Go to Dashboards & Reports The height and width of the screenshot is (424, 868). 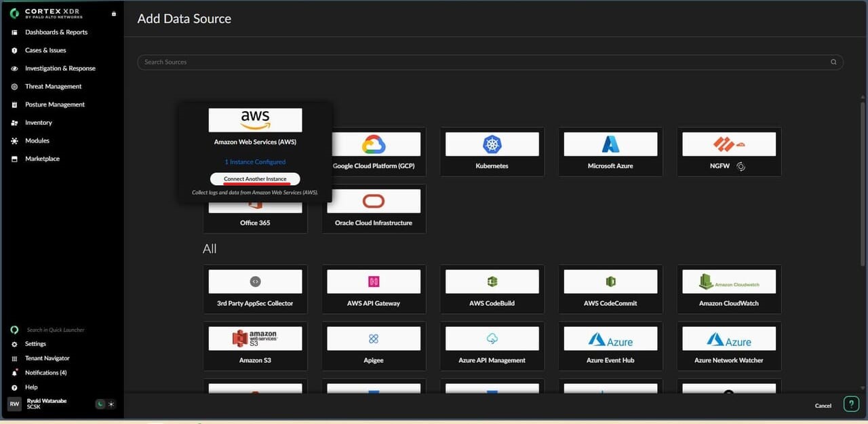(x=56, y=33)
